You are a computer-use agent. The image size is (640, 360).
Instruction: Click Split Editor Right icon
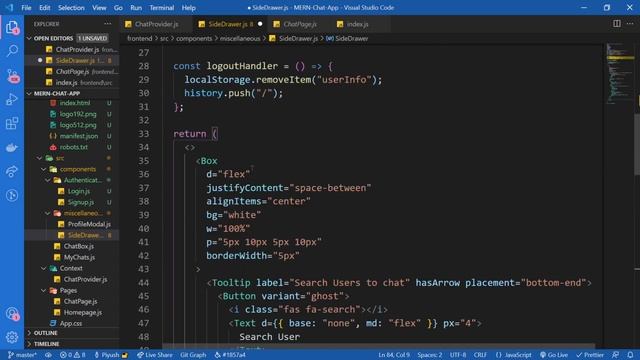tap(617, 24)
